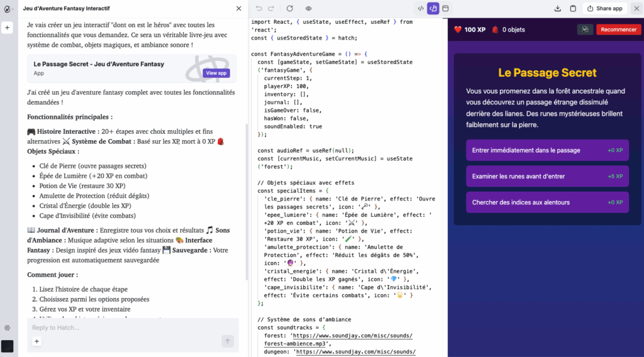Copy code using the clipboard icon

click(x=572, y=9)
